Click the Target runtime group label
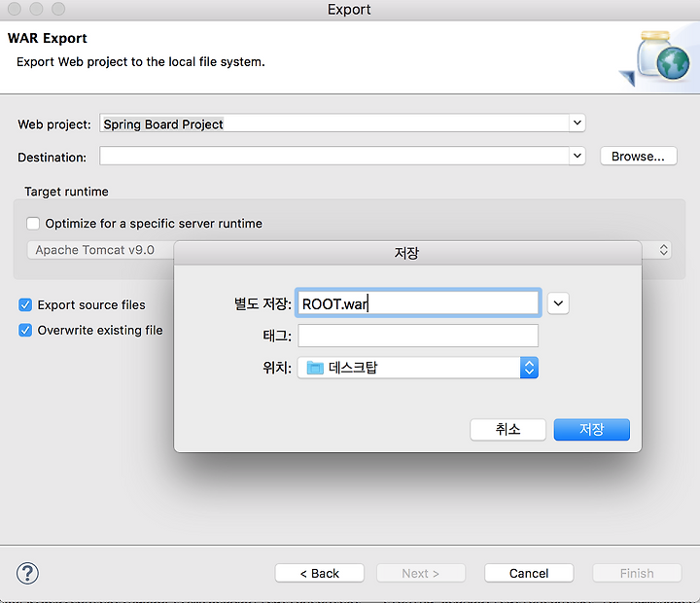This screenshot has height=603, width=700. pyautogui.click(x=66, y=192)
